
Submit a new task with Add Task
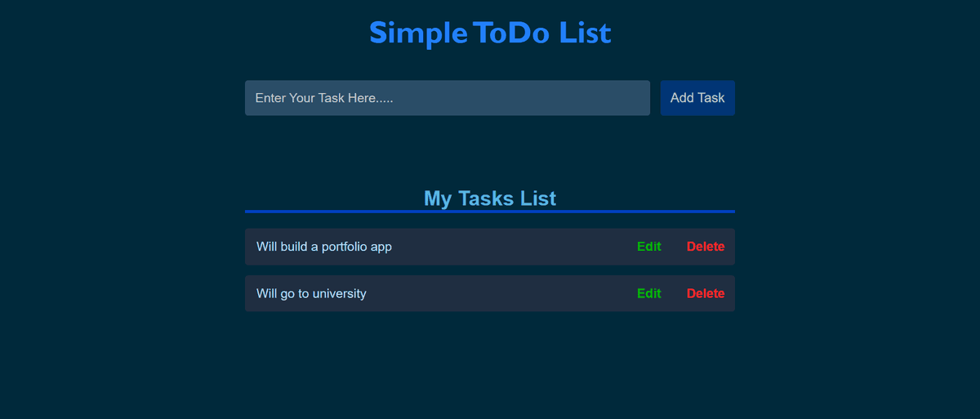(697, 98)
